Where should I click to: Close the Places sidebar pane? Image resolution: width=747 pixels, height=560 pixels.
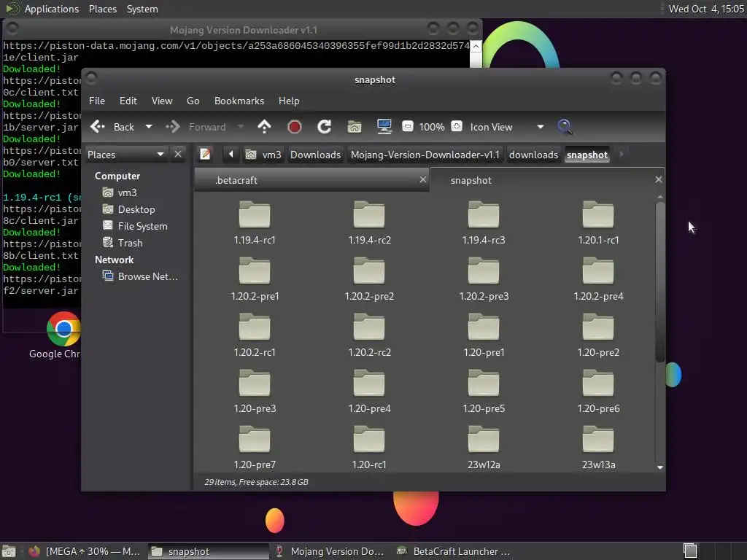click(178, 155)
